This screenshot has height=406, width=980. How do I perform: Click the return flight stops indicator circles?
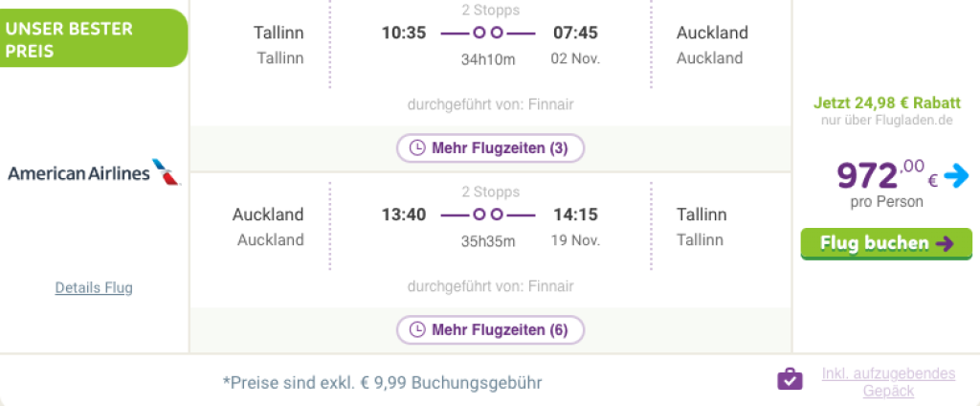(487, 214)
